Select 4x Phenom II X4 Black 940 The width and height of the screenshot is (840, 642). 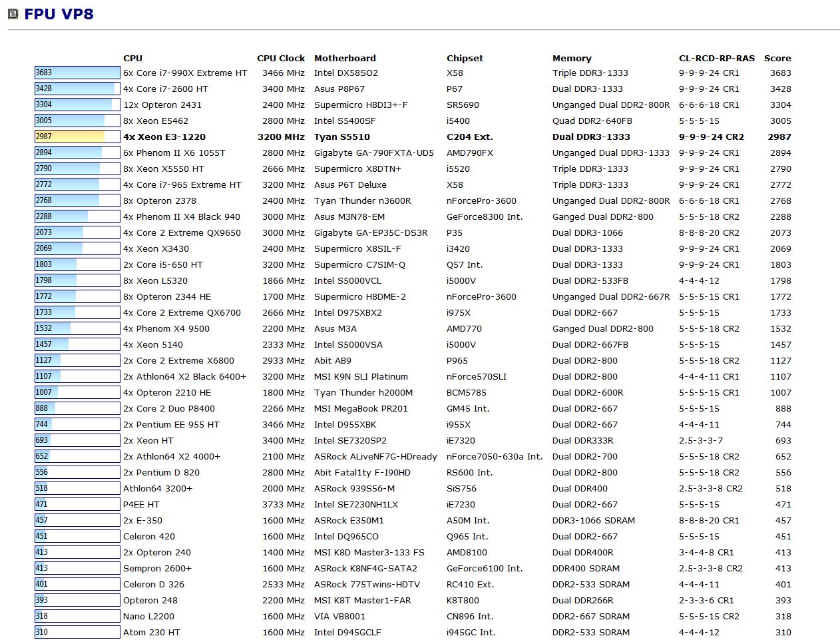[x=182, y=216]
